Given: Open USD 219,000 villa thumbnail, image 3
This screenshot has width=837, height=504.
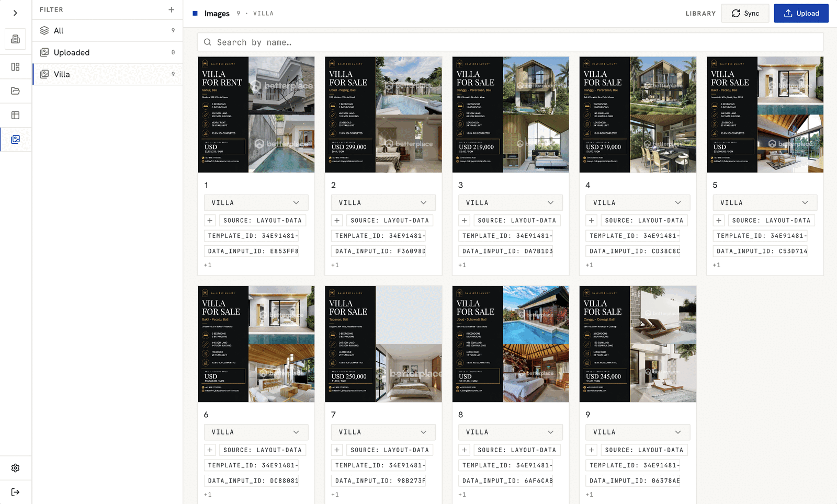Looking at the screenshot, I should tap(510, 114).
